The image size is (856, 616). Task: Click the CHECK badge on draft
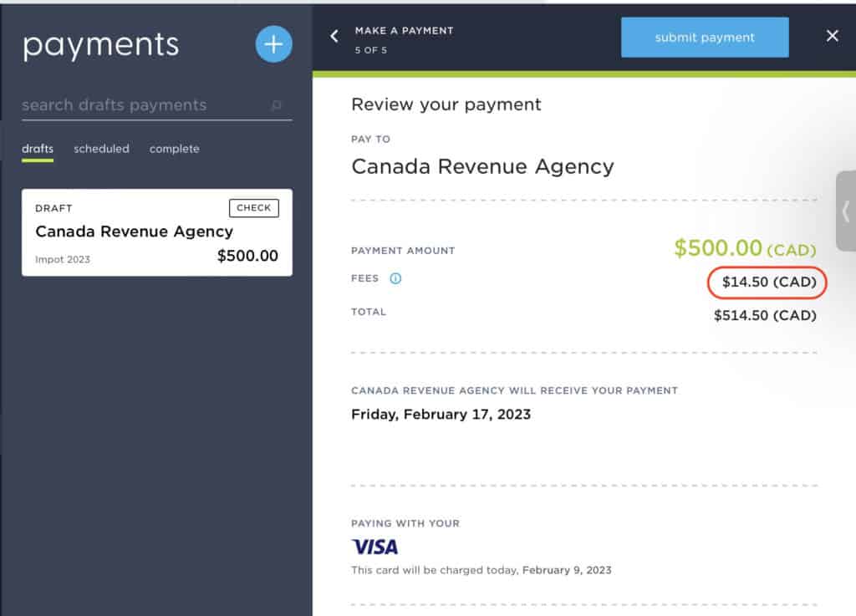click(x=253, y=208)
